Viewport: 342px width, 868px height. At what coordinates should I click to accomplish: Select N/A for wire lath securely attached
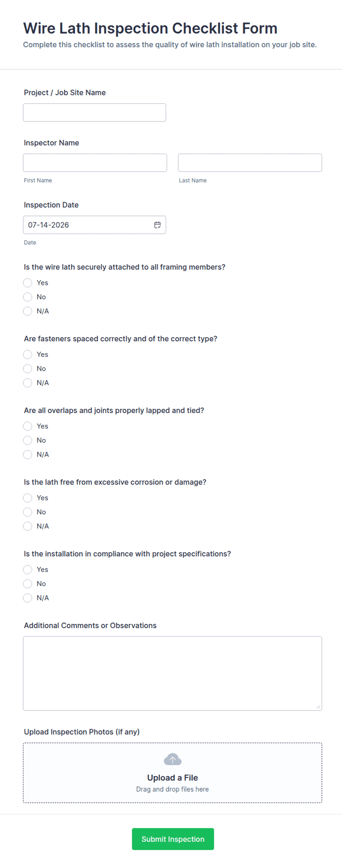[28, 311]
